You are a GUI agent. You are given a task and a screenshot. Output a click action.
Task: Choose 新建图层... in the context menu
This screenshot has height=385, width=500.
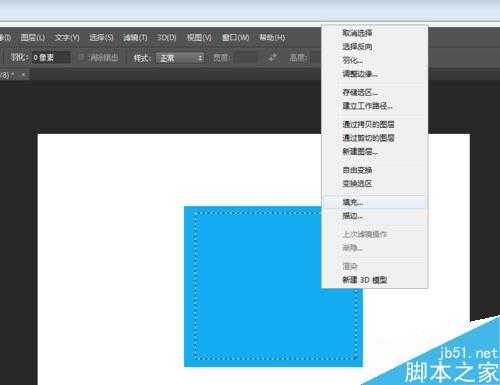pos(375,151)
